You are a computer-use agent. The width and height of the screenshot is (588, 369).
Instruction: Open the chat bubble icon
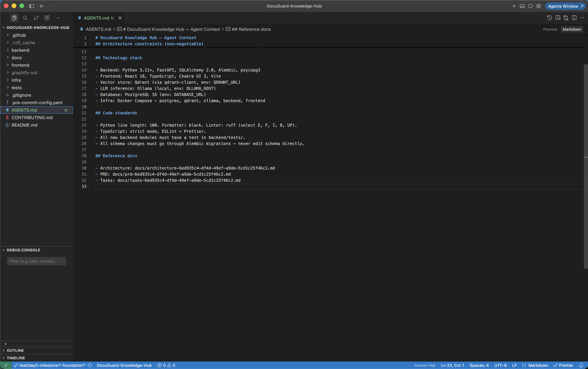(x=530, y=6)
